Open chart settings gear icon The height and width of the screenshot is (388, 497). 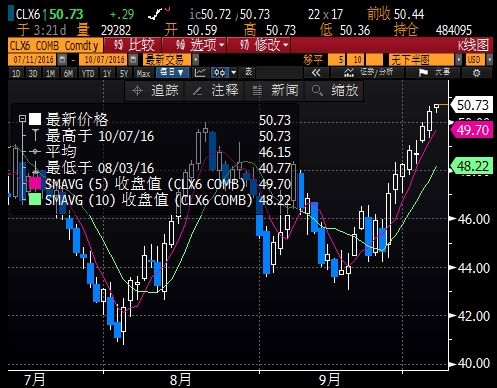point(477,73)
